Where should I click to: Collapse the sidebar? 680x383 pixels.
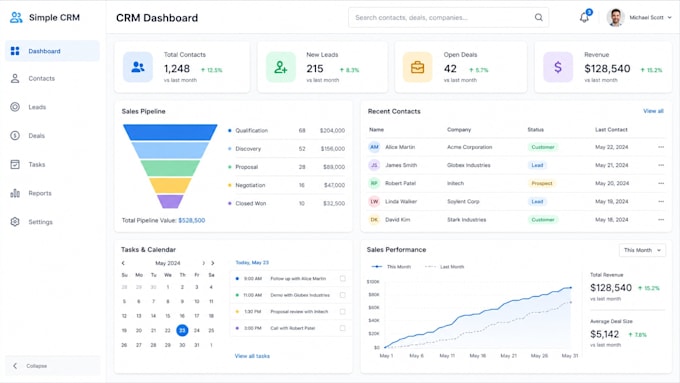pos(52,366)
